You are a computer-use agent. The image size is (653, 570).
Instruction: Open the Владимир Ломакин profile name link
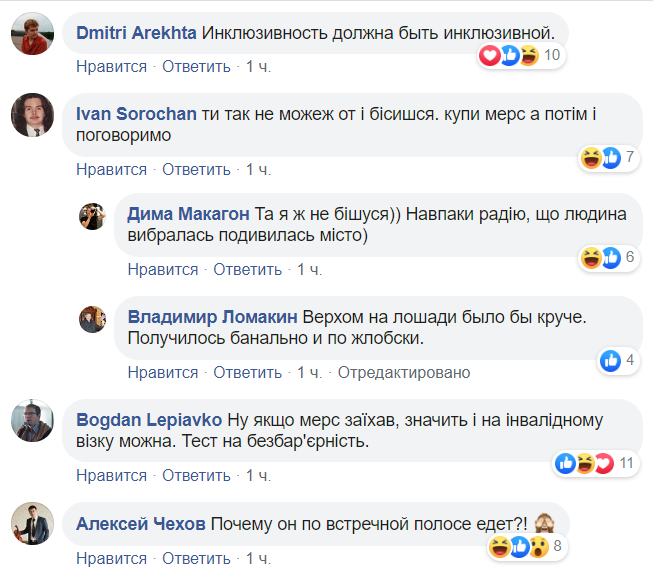pos(213,316)
